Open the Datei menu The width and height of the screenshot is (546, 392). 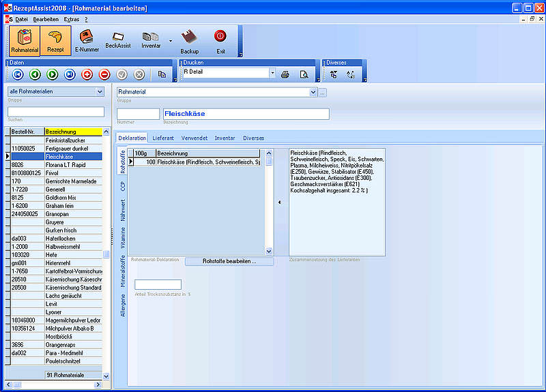point(21,20)
